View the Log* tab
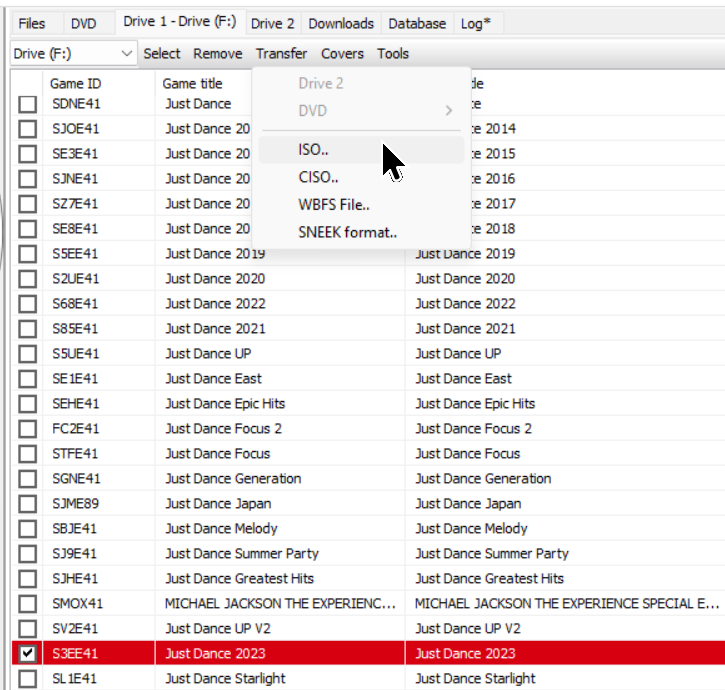Image resolution: width=725 pixels, height=690 pixels. (x=476, y=23)
